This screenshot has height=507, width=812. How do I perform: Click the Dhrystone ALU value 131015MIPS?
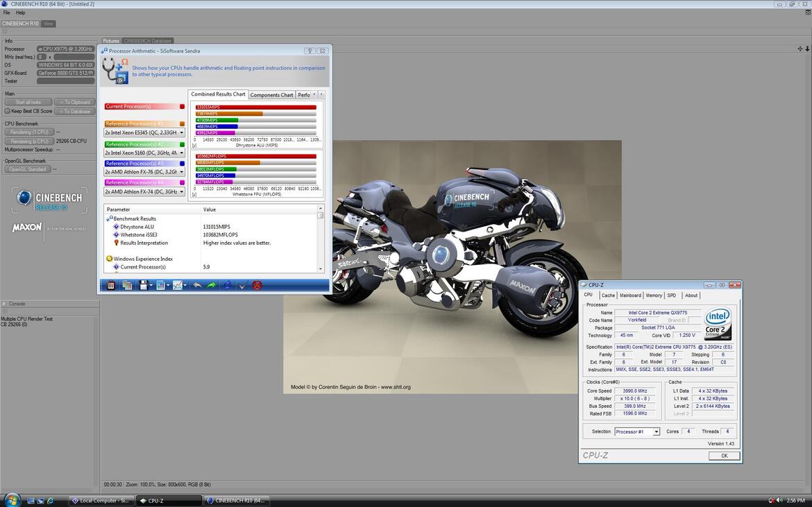point(217,227)
